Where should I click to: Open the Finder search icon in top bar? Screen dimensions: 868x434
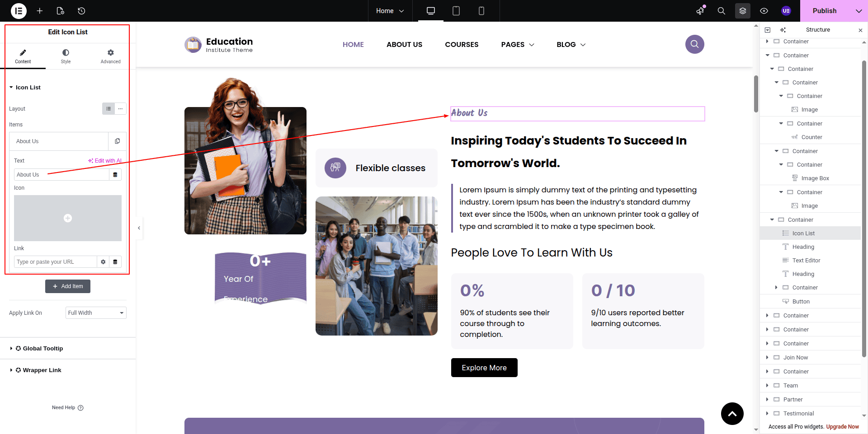click(722, 11)
